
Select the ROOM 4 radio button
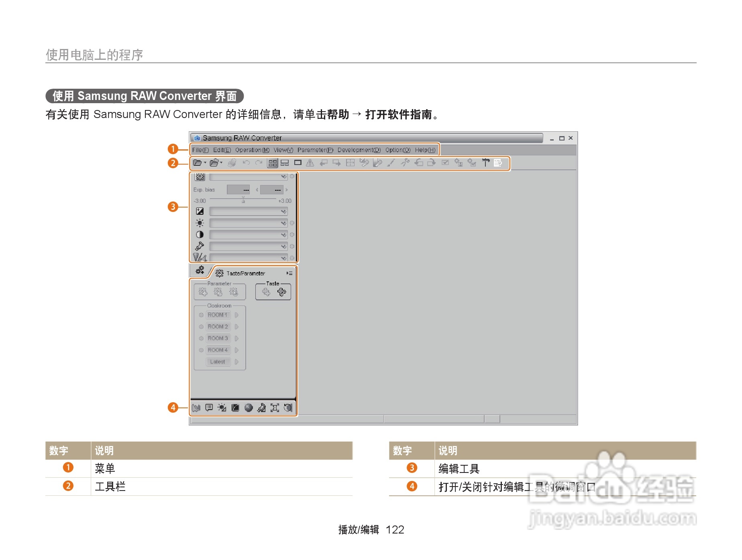pos(201,350)
